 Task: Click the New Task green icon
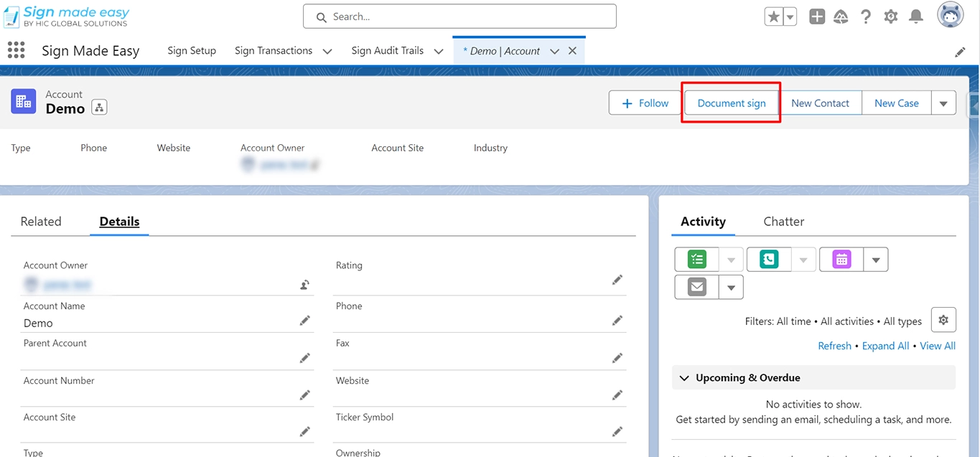pyautogui.click(x=697, y=259)
